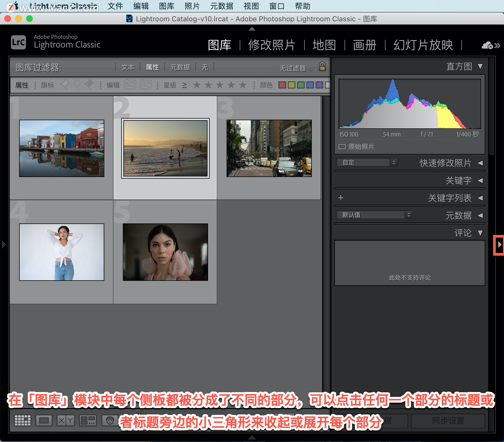Click the second star in rating filter
Viewport: 504px width, 442px height.
[208, 85]
